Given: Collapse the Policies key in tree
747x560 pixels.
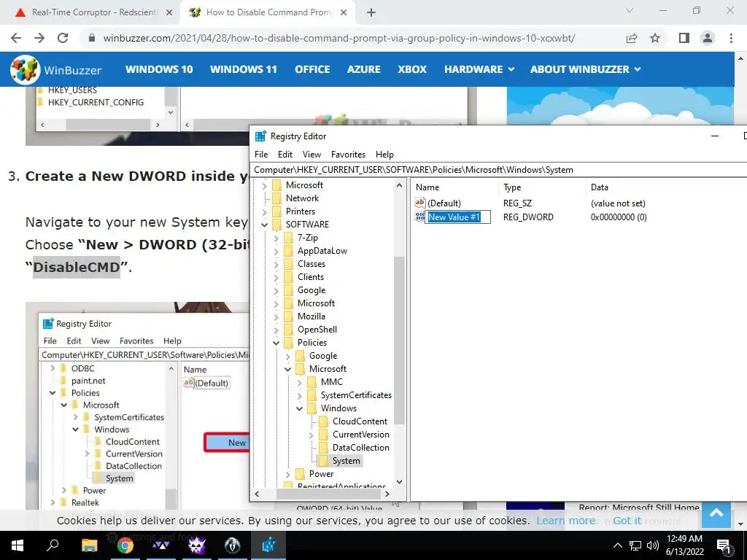Looking at the screenshot, I should point(276,343).
